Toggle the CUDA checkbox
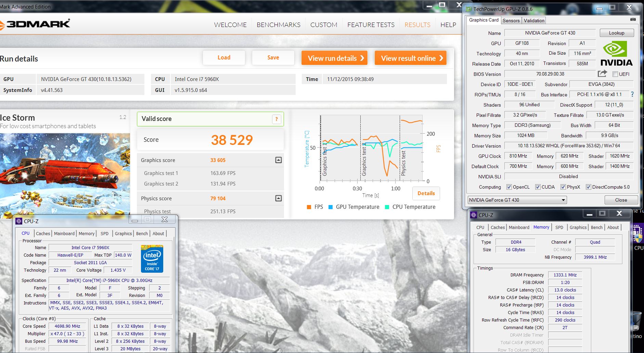The height and width of the screenshot is (353, 644). tap(538, 187)
